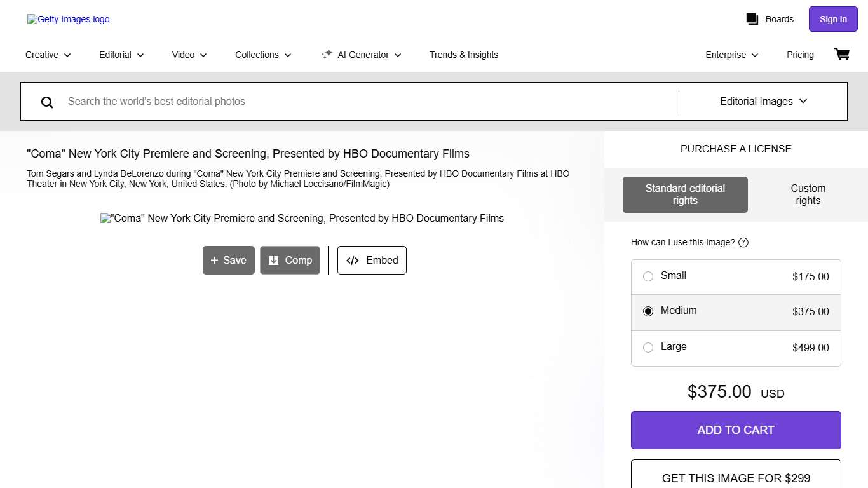Image resolution: width=868 pixels, height=488 pixels.
Task: Switch to the Custom rights tab
Action: pos(808,194)
